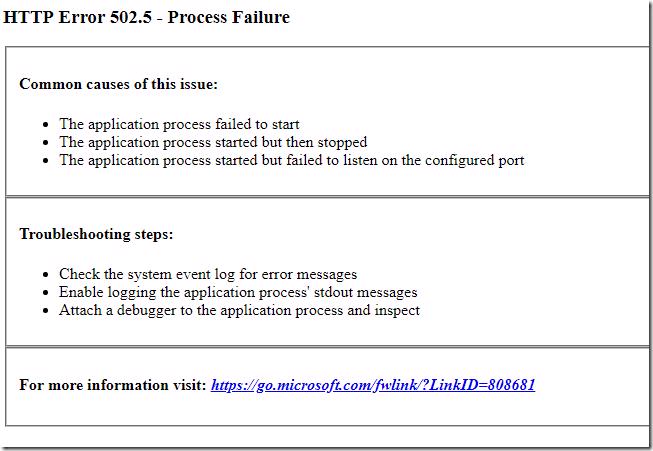653x451 pixels.
Task: Click the bullet before 'Check the system event log'
Action: pyautogui.click(x=46, y=275)
